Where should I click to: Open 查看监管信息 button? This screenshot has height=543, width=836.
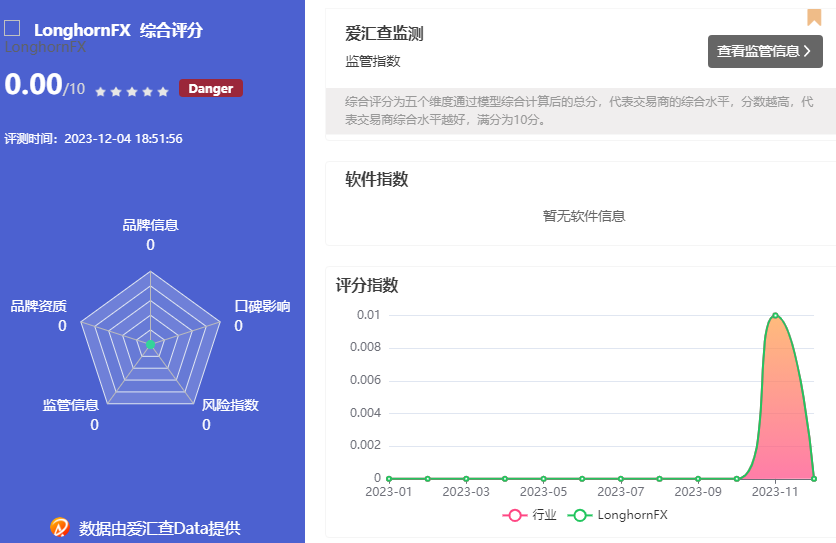point(765,51)
